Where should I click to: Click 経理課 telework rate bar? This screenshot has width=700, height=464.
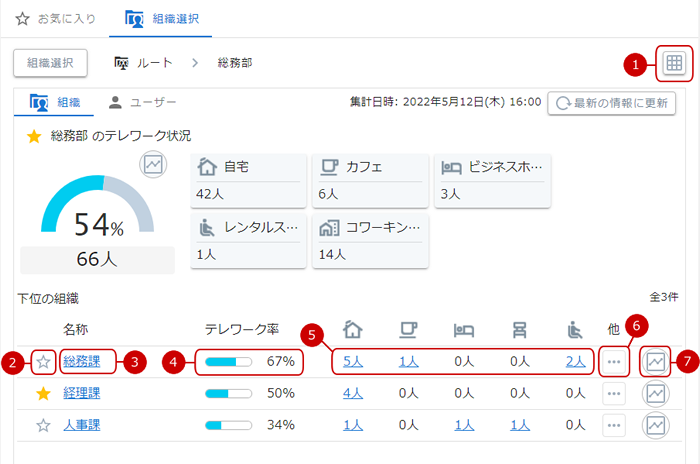point(229,393)
